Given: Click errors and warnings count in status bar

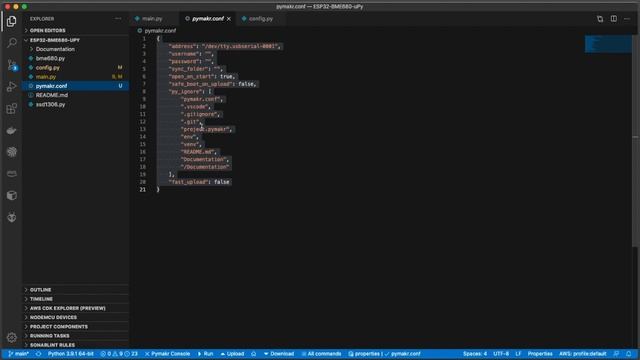Looking at the screenshot, I should coord(119,354).
